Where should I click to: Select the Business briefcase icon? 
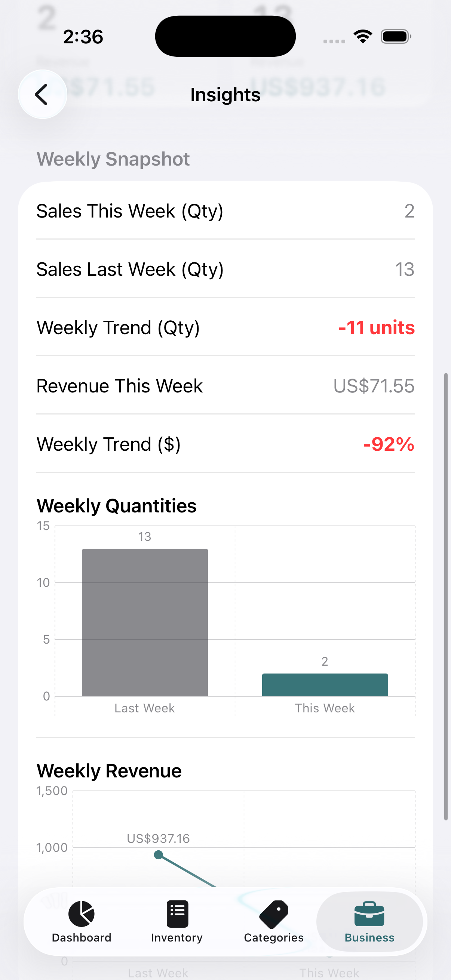point(369,913)
